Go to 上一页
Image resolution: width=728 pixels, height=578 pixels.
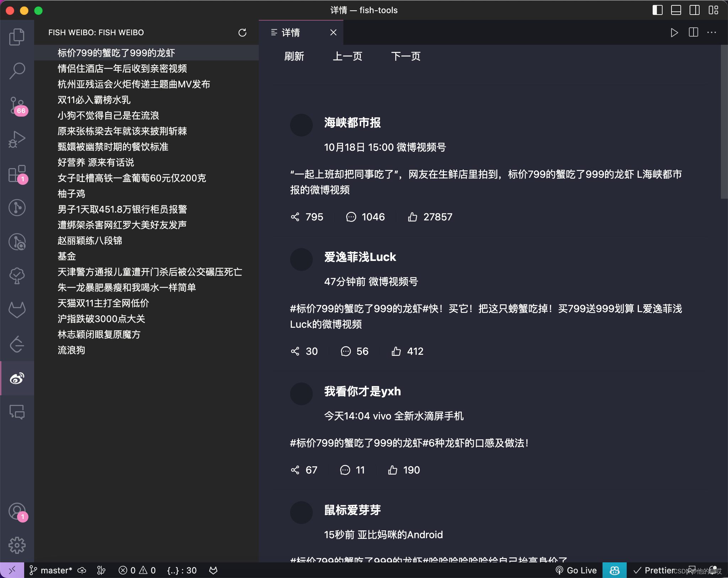[x=347, y=56]
